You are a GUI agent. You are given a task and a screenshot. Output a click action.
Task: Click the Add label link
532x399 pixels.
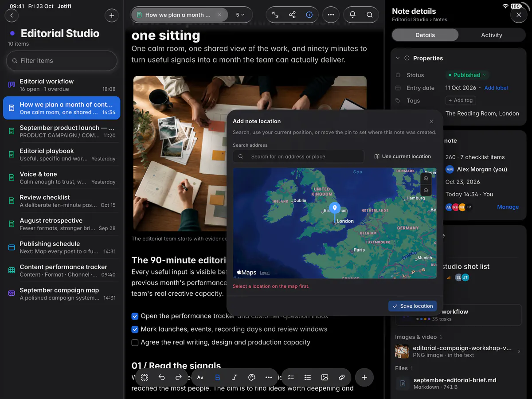[496, 88]
